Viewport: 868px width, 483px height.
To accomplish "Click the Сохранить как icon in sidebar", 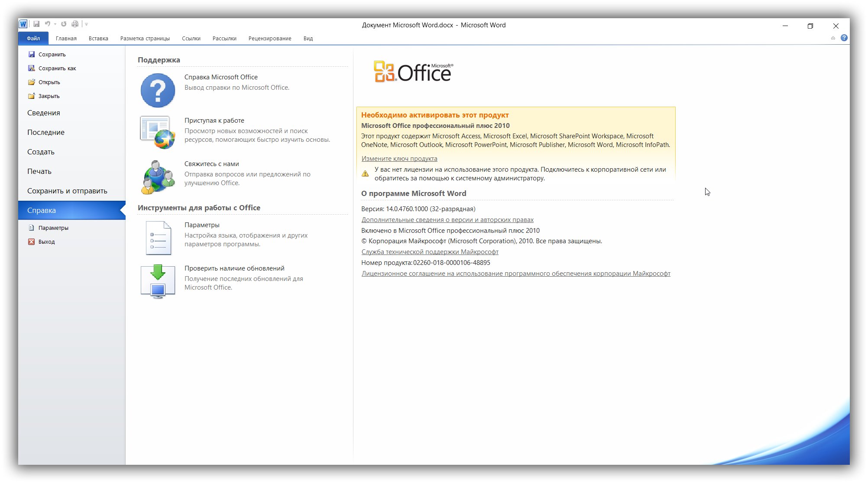I will (31, 68).
